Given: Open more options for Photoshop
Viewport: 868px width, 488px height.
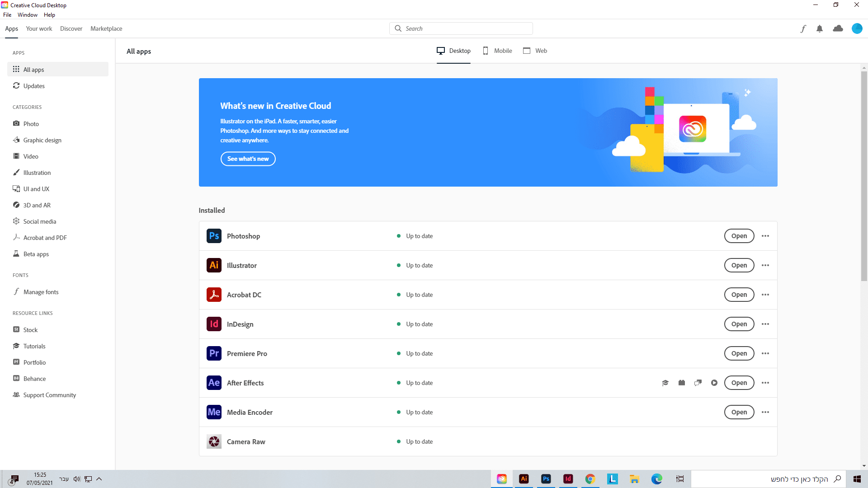Looking at the screenshot, I should [x=765, y=236].
